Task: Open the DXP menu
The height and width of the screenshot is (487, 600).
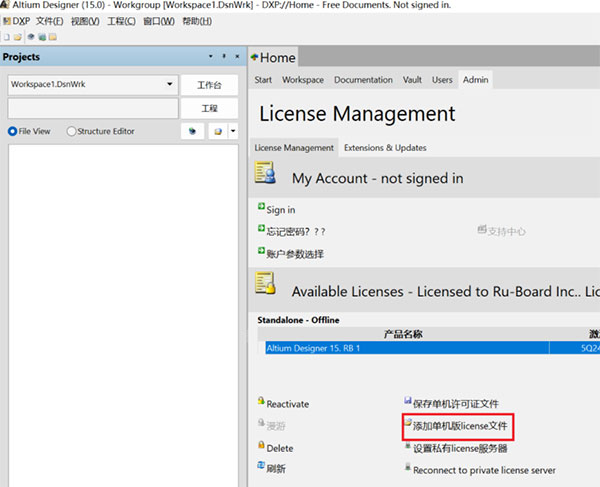Action: point(17,21)
